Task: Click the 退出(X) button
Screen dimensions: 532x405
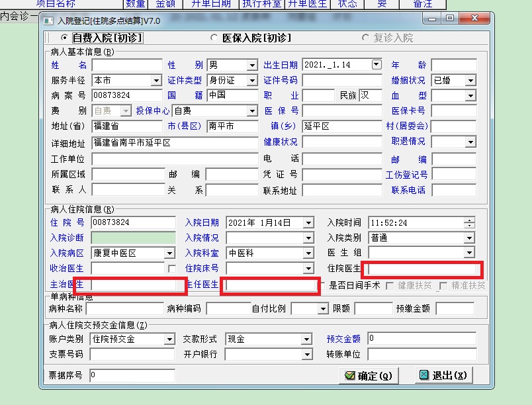Action: point(444,375)
